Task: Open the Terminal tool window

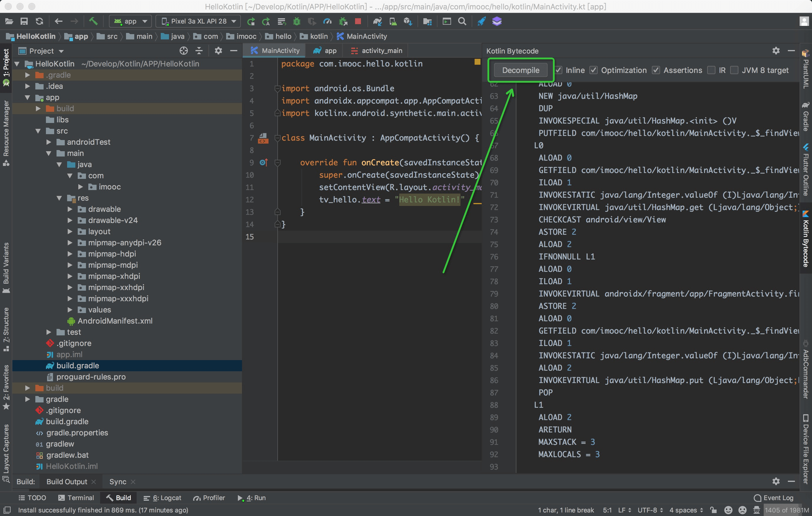Action: 76,498
